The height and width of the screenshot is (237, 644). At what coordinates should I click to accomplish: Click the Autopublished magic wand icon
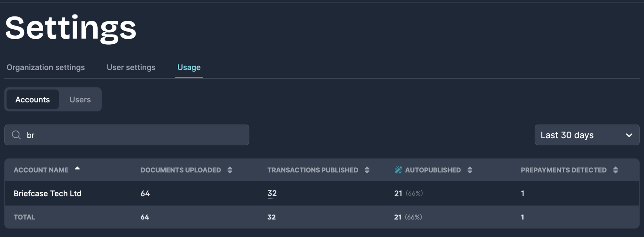point(398,170)
